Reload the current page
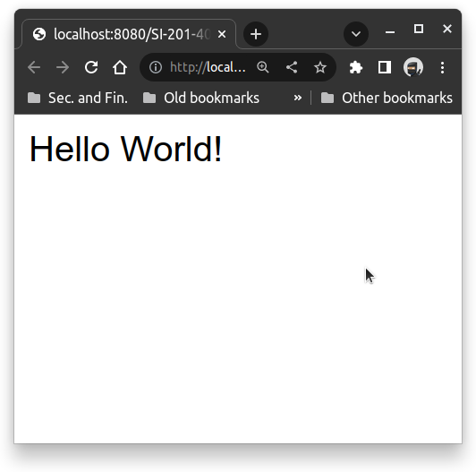The width and height of the screenshot is (476, 472). tap(91, 67)
